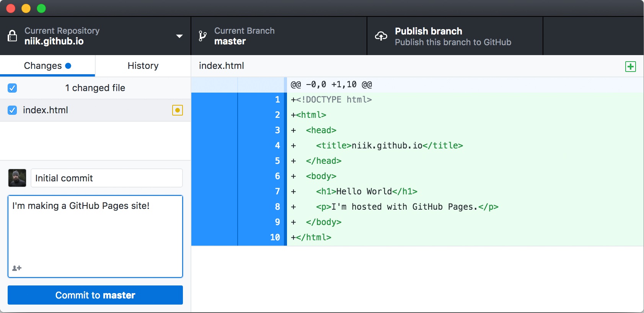
Task: Click the repository lock icon
Action: pyautogui.click(x=12, y=36)
